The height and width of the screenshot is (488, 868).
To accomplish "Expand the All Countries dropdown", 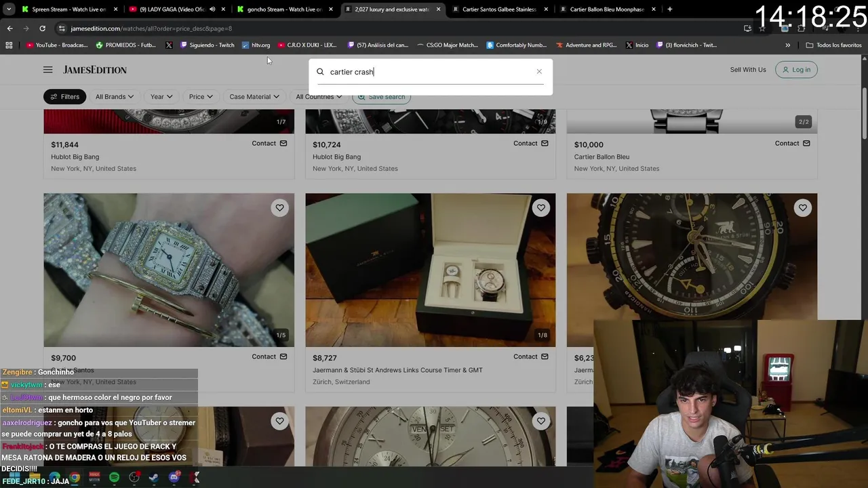I will (319, 96).
